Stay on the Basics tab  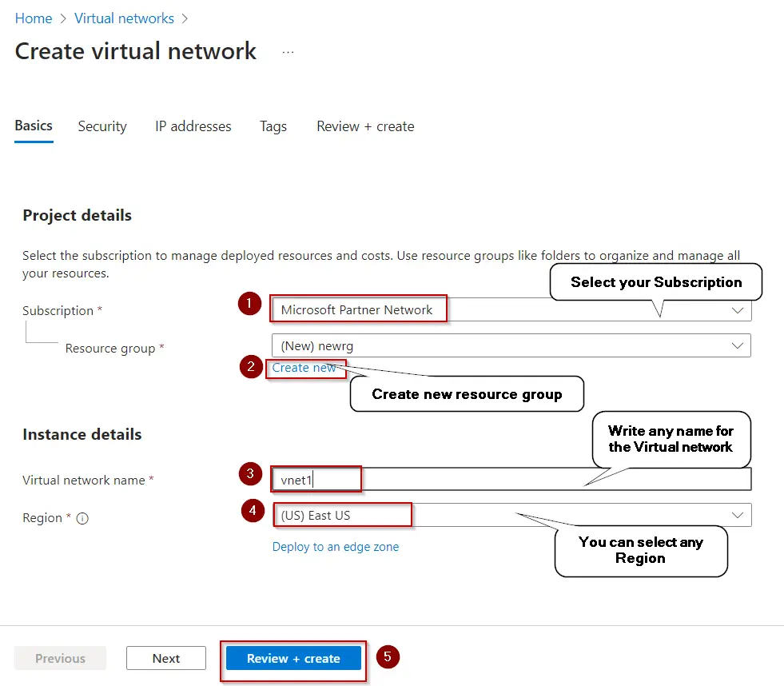tap(33, 126)
